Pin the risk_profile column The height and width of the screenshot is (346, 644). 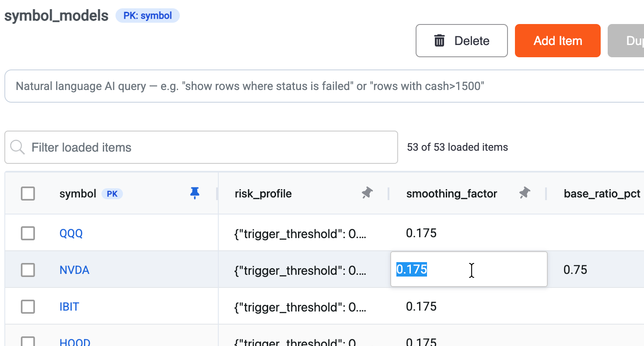click(x=367, y=193)
